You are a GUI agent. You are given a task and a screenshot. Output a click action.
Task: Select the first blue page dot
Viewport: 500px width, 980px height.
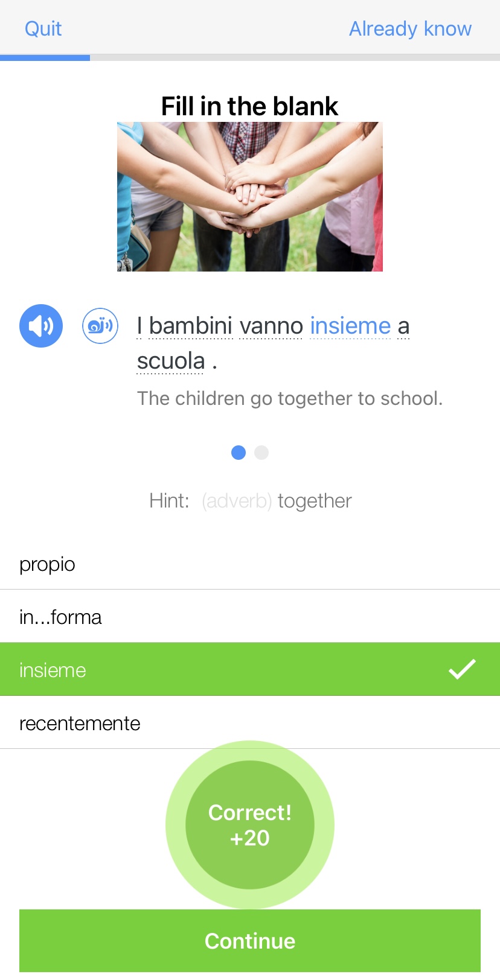[239, 453]
